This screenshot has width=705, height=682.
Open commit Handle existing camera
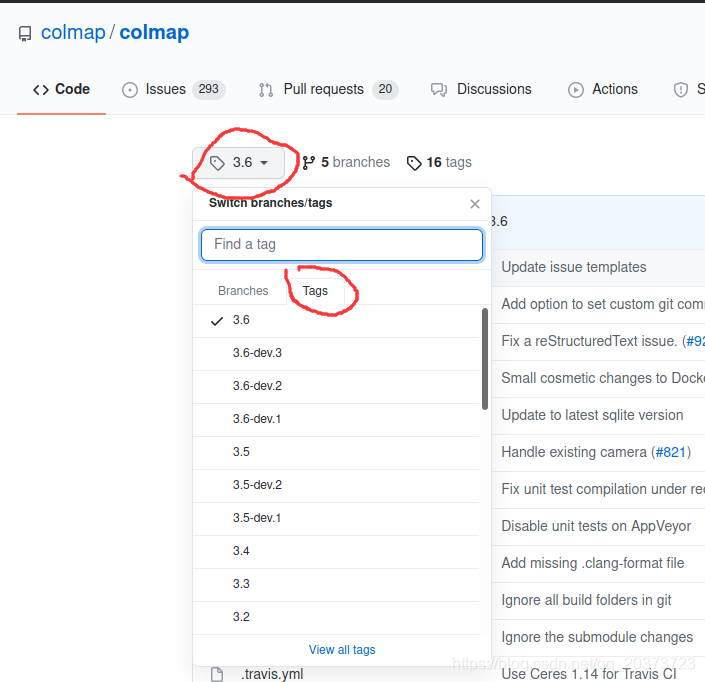coord(574,452)
